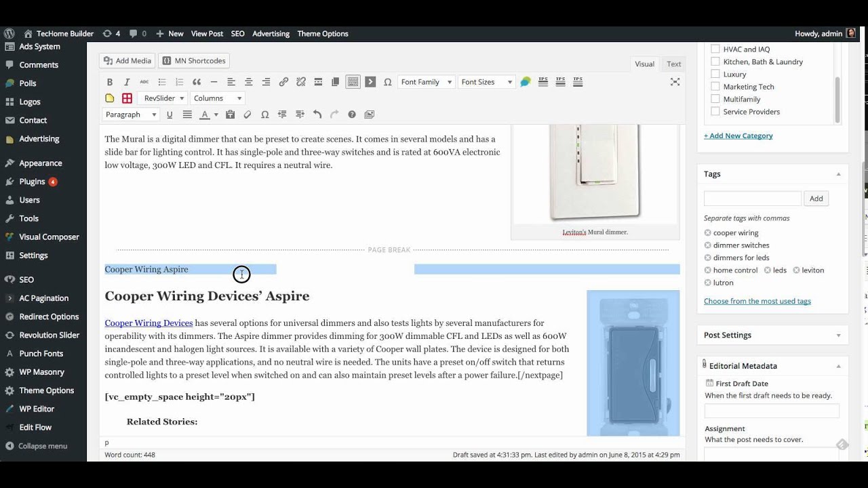
Task: Select the Aspire dimmer image thumbnail
Action: tap(633, 363)
